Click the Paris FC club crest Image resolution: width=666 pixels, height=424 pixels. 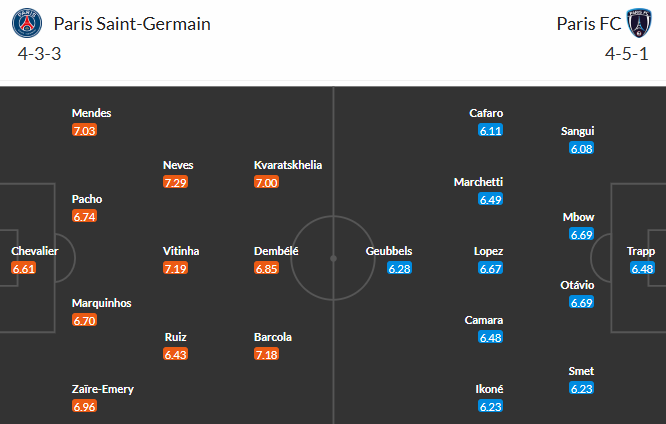click(638, 23)
